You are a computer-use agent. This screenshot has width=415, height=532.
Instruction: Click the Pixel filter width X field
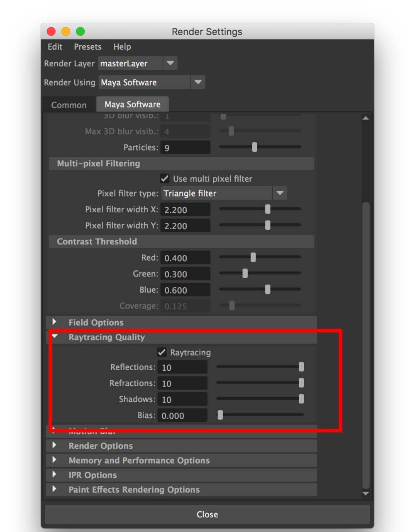point(185,209)
